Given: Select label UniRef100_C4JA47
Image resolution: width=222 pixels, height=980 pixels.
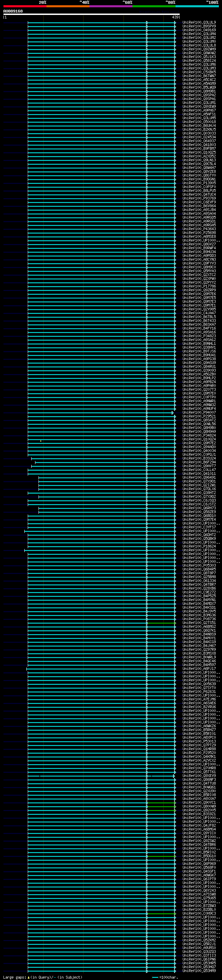Looking at the screenshot, I should (199, 313).
